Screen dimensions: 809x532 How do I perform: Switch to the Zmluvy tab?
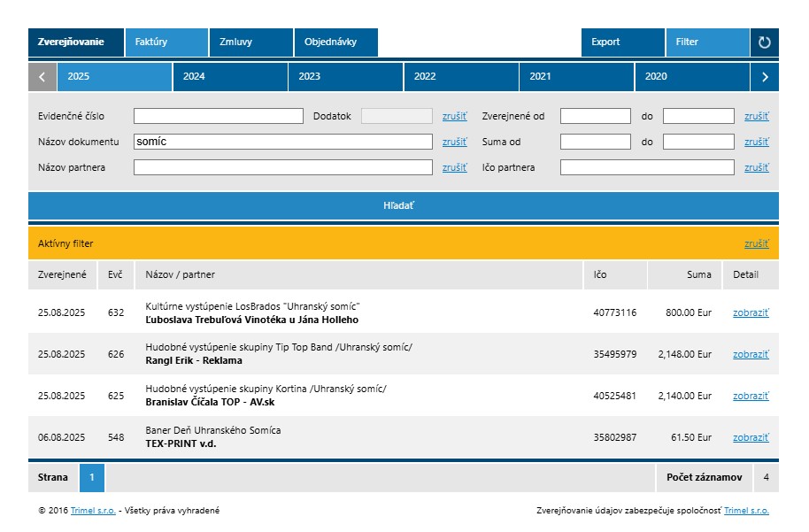[x=250, y=42]
